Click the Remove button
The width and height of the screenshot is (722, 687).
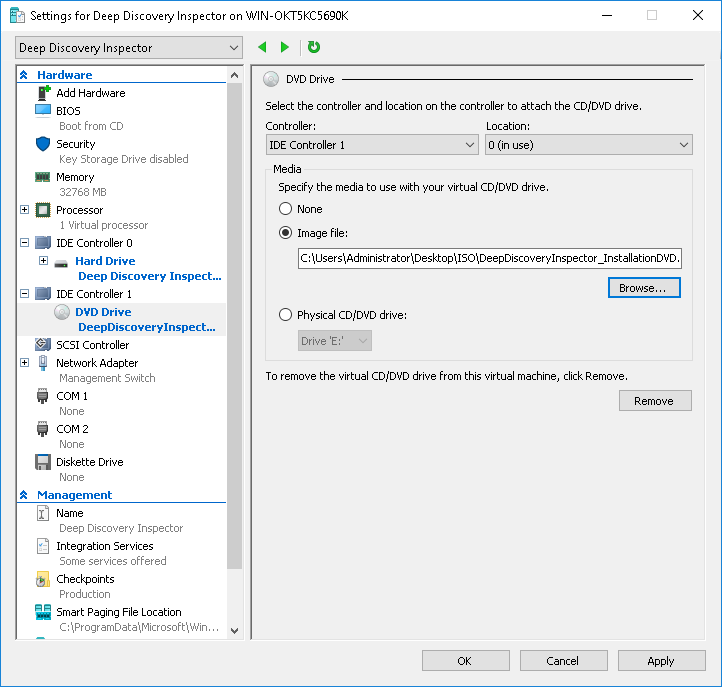pos(654,401)
